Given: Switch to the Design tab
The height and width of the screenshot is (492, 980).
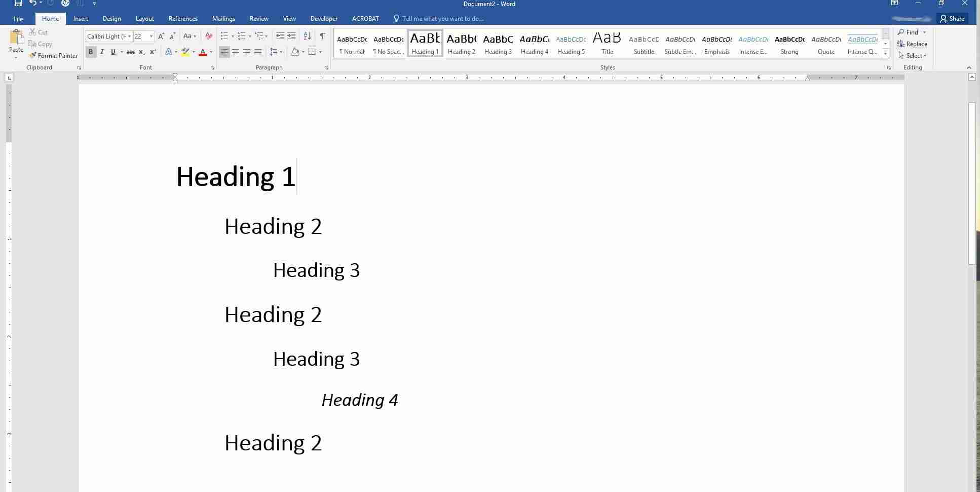Looking at the screenshot, I should (111, 19).
